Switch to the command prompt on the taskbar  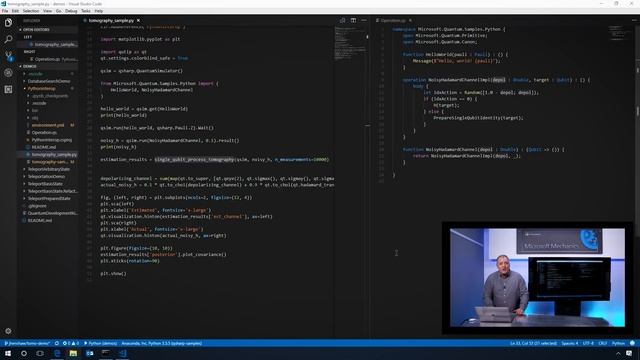tap(106, 353)
